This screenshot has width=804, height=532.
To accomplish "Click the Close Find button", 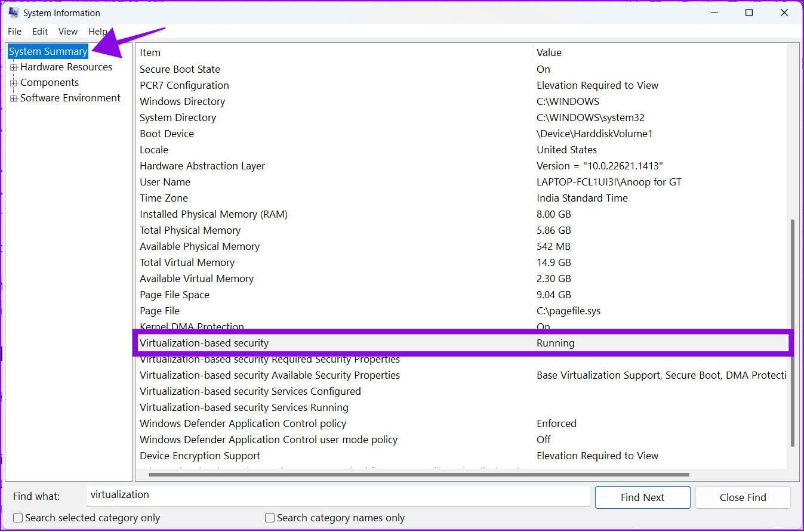I will pos(743,497).
